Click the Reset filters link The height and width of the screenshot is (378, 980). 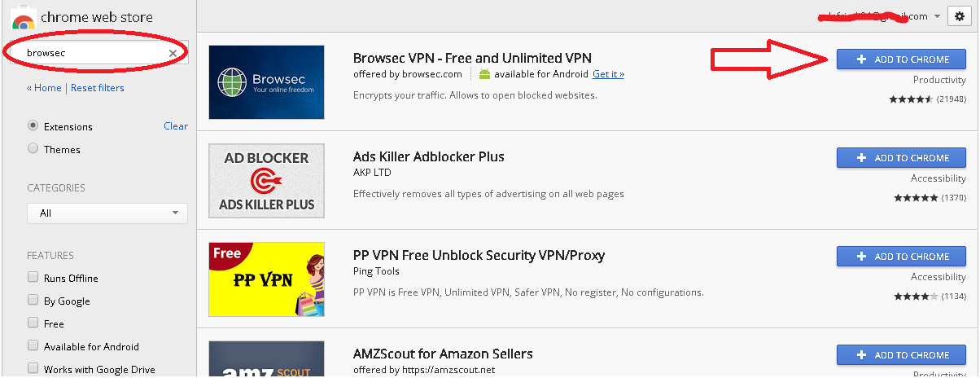pyautogui.click(x=98, y=88)
